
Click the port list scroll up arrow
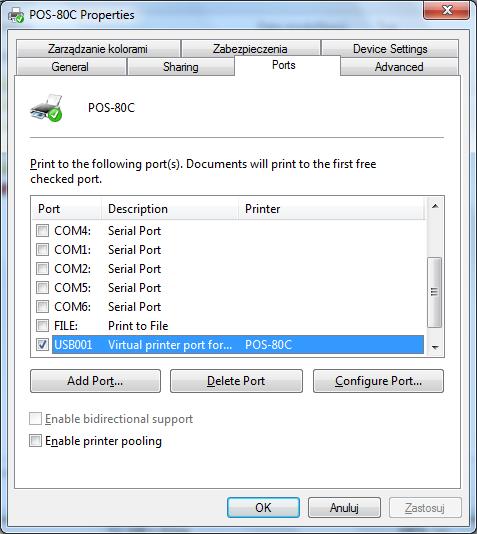coord(435,206)
